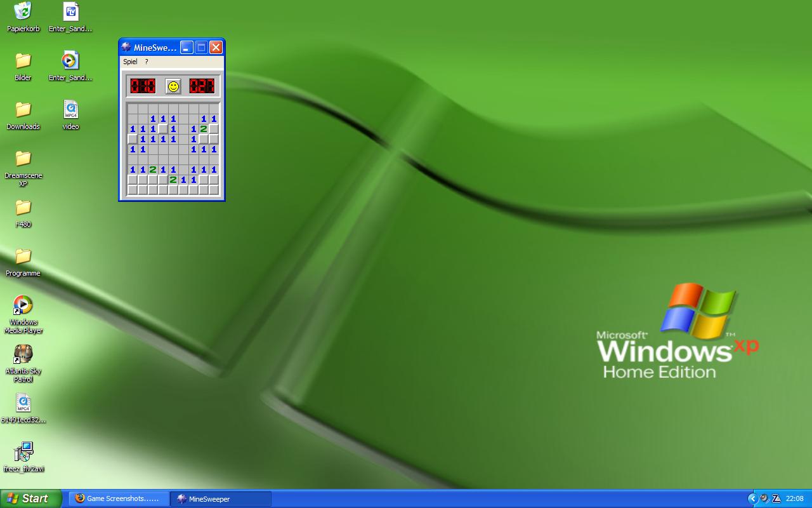812x508 pixels.
Task: Select the Atlantis Sky Patrol game shortcut
Action: [x=23, y=354]
